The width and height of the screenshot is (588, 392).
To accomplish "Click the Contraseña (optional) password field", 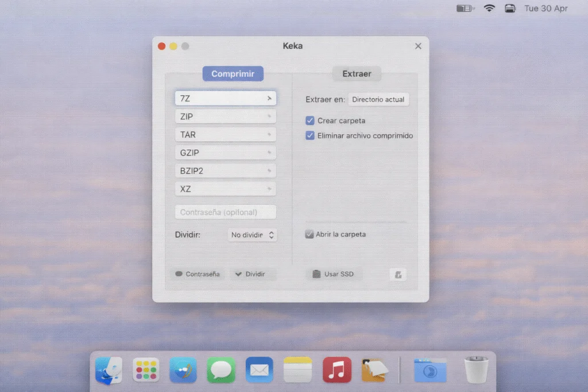I will coord(225,212).
